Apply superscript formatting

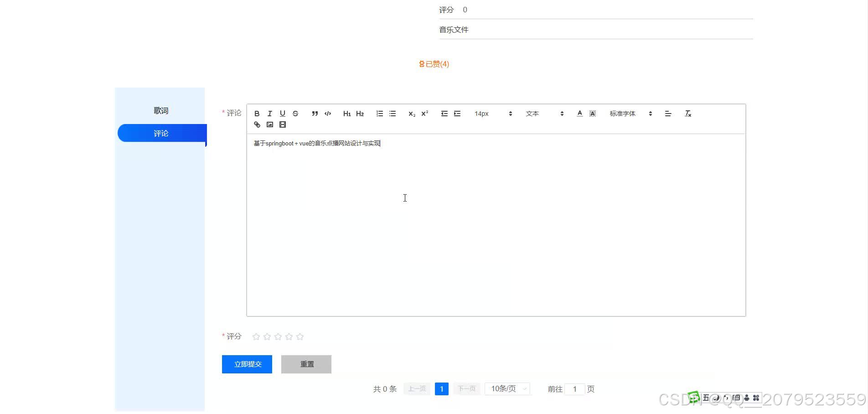click(424, 114)
